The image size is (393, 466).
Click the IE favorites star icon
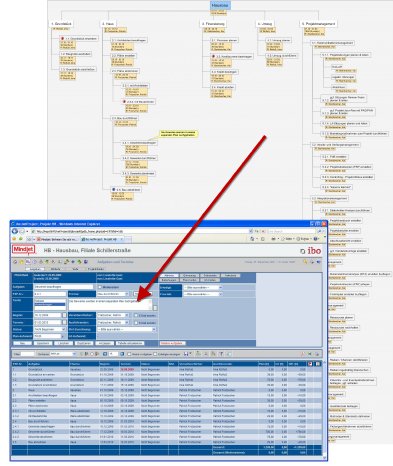point(14,239)
